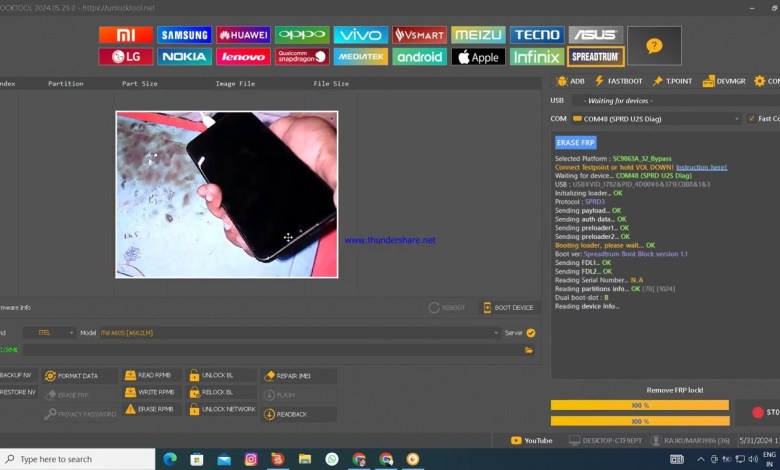Open the COM port dropdown
780x470 pixels.
(x=656, y=119)
